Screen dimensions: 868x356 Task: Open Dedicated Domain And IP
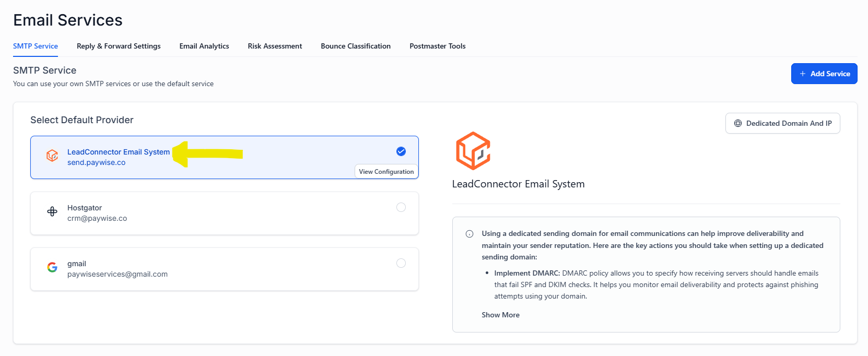click(782, 123)
